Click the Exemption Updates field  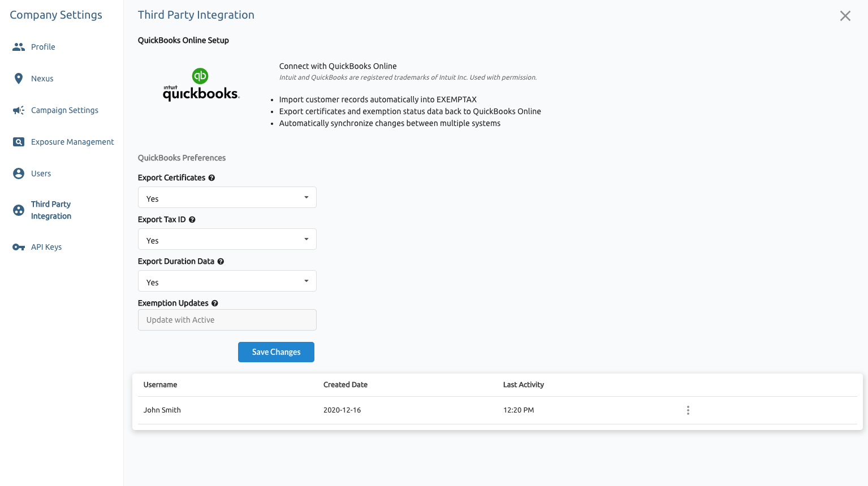pyautogui.click(x=227, y=320)
